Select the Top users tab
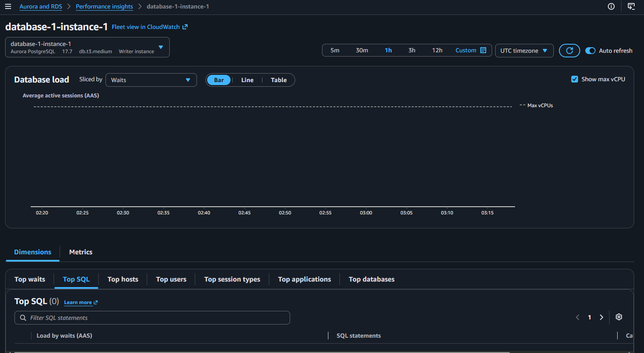This screenshot has width=644, height=353. pos(171,279)
